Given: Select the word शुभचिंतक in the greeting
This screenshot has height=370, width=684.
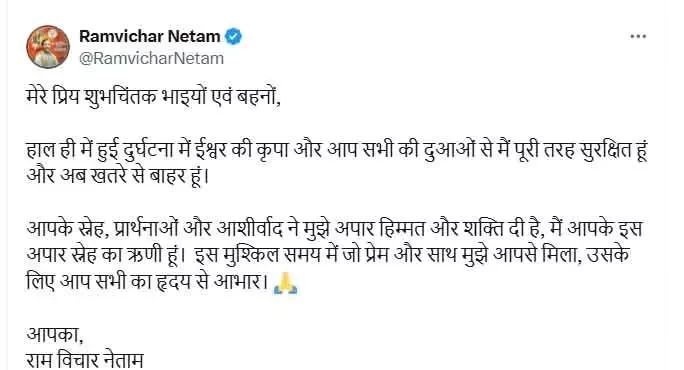Looking at the screenshot, I should pos(118,98).
